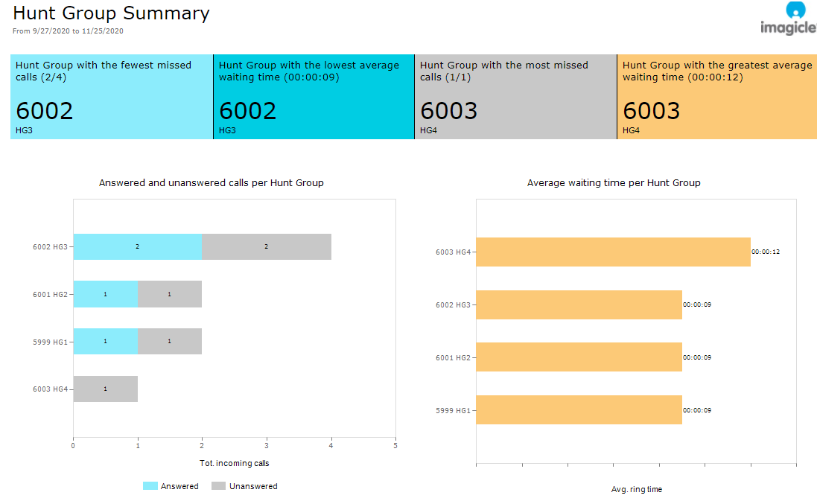Click the Answered legend color swatch

pyautogui.click(x=150, y=486)
